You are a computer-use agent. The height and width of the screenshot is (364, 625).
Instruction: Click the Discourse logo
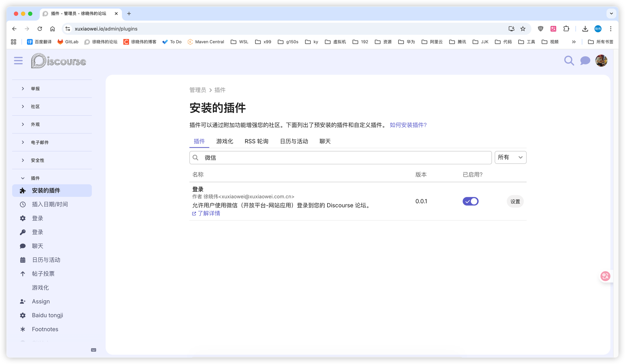coord(58,61)
